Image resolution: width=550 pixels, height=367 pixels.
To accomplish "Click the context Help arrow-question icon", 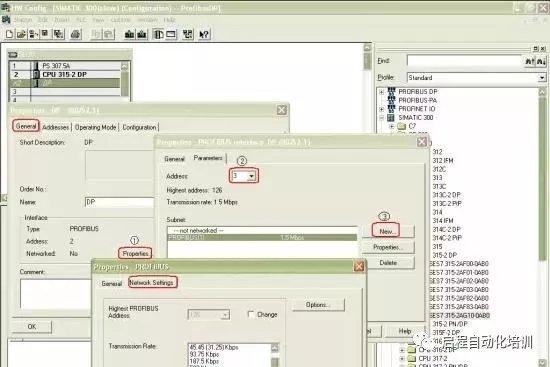I will (x=204, y=34).
